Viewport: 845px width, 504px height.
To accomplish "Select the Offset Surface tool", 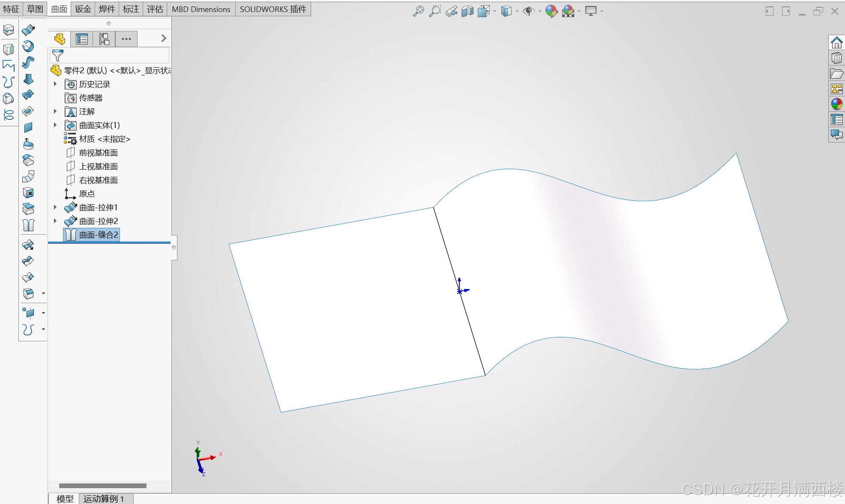I will (28, 144).
